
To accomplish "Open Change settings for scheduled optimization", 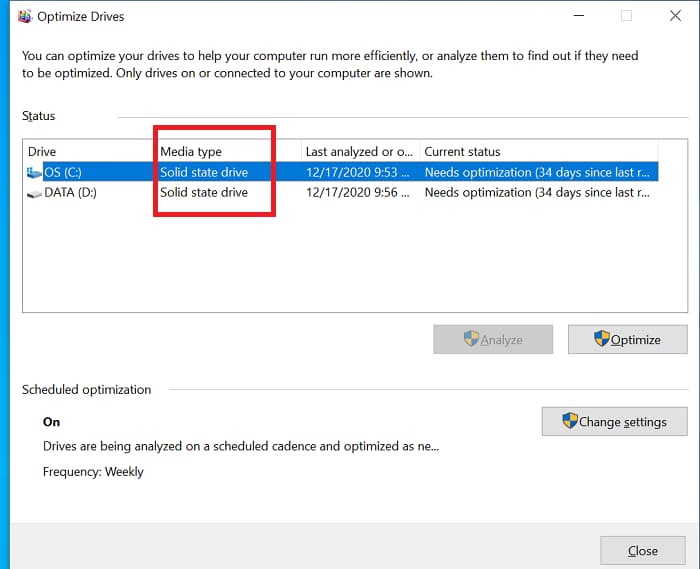I will tap(615, 421).
